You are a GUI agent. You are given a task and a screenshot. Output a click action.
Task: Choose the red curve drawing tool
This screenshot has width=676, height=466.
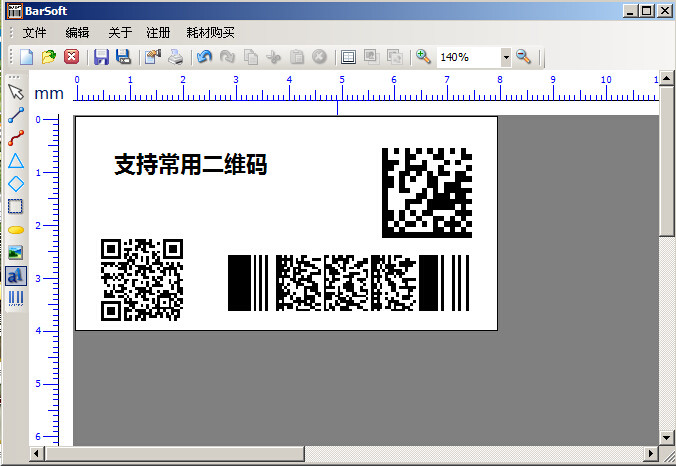coord(16,138)
